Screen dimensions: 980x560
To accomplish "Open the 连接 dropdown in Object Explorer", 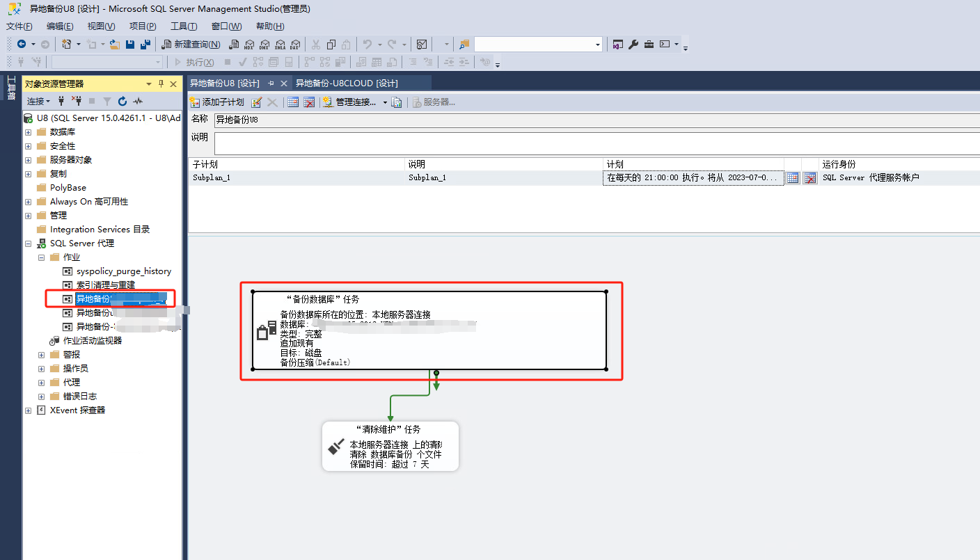I will 38,101.
